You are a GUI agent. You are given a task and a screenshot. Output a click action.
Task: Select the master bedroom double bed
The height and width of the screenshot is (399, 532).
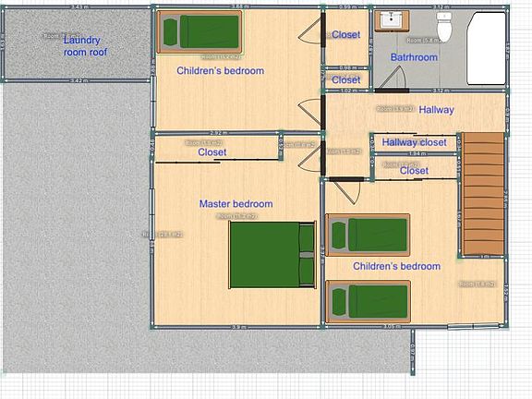coord(272,255)
